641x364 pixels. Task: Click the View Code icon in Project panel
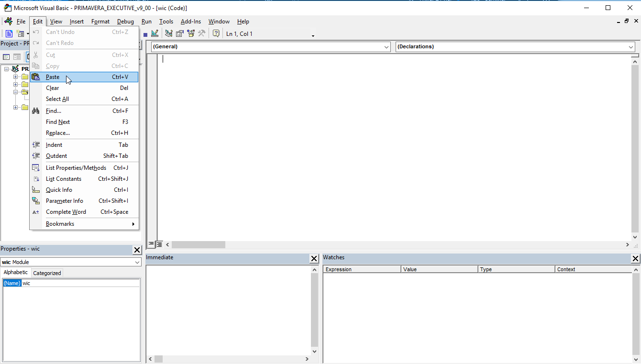click(x=7, y=57)
